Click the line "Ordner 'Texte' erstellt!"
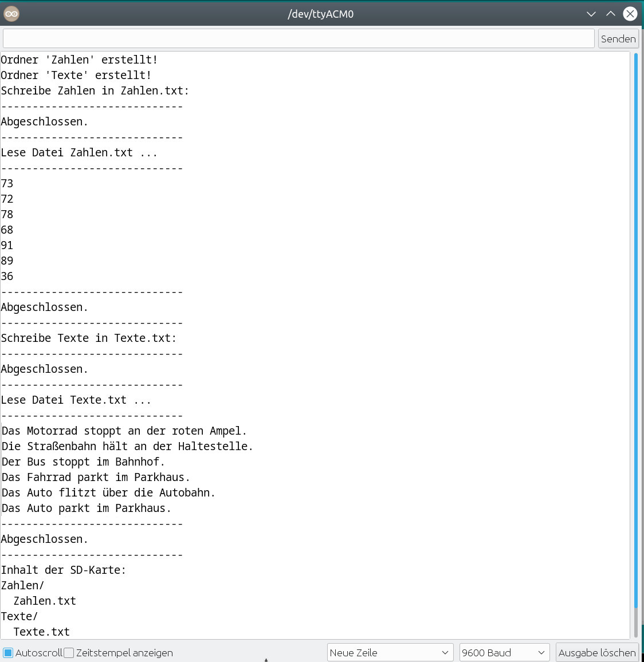Image resolution: width=644 pixels, height=662 pixels. pyautogui.click(x=76, y=76)
